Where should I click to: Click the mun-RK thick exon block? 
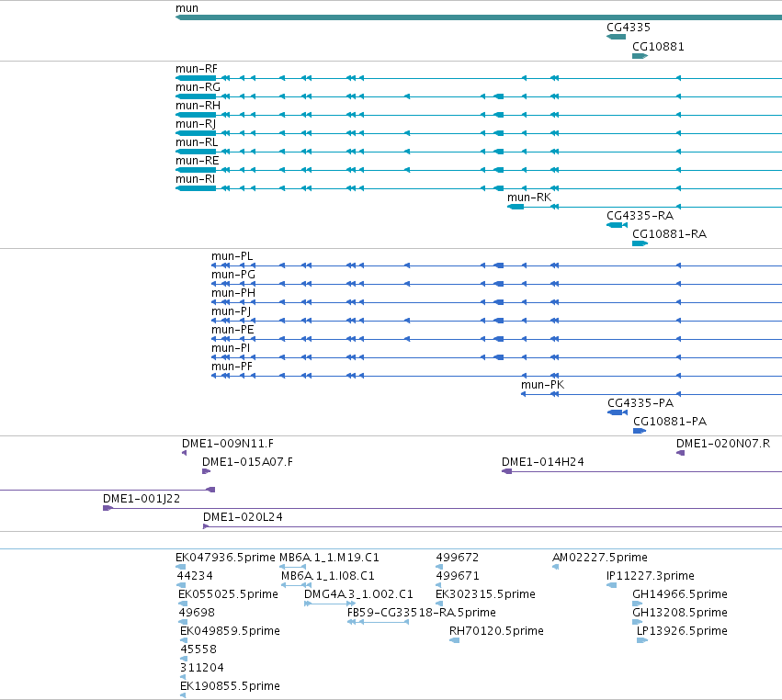516,207
